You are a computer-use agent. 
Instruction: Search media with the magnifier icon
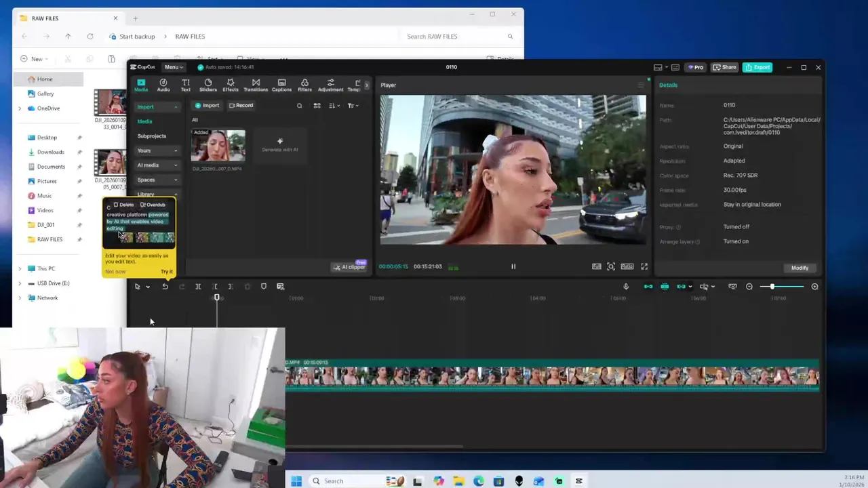click(x=299, y=106)
